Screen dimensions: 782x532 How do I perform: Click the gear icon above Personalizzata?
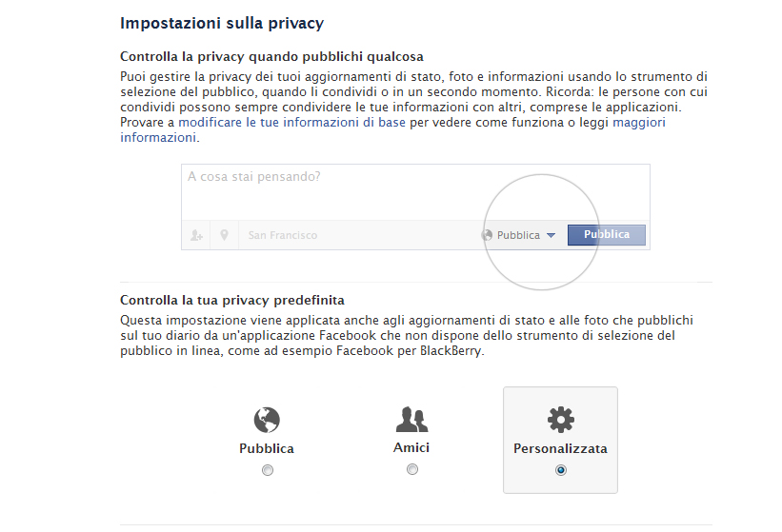[561, 420]
